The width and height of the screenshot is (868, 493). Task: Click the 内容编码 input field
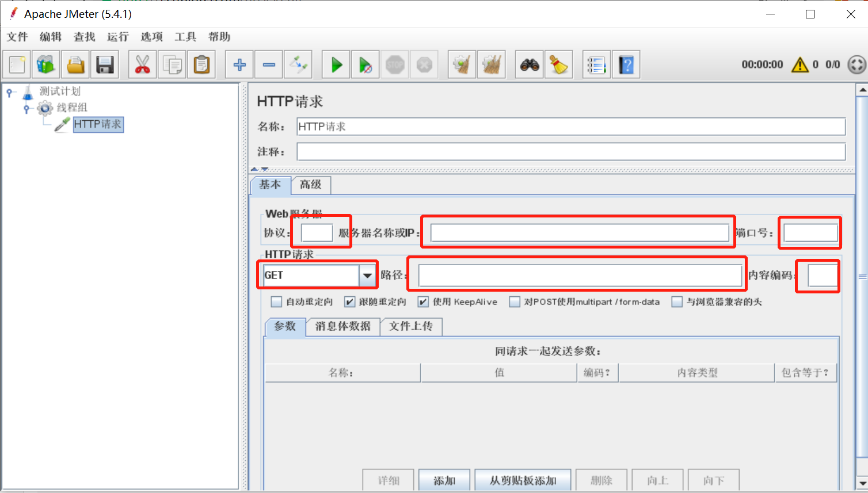[x=823, y=275]
